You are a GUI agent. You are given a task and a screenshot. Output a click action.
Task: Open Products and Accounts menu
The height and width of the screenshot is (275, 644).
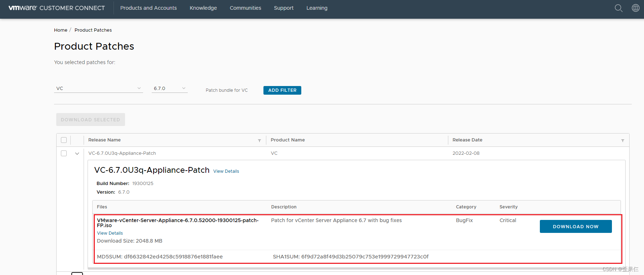click(x=148, y=8)
